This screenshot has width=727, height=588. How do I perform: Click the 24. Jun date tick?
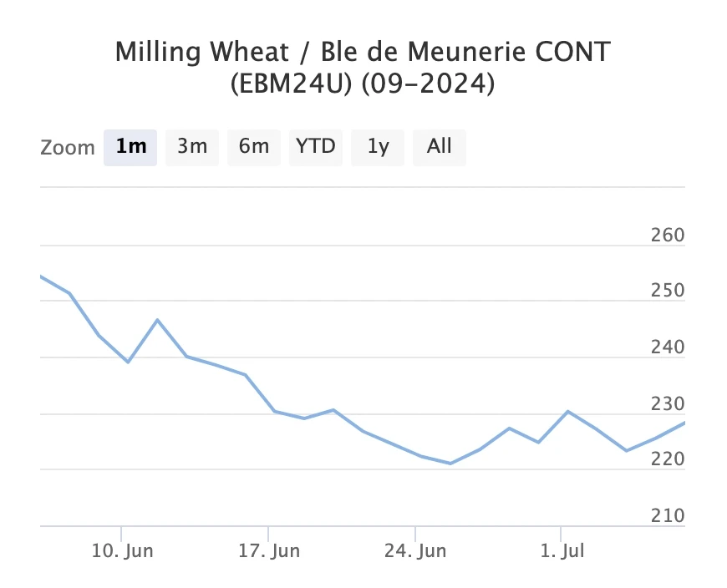(x=416, y=552)
